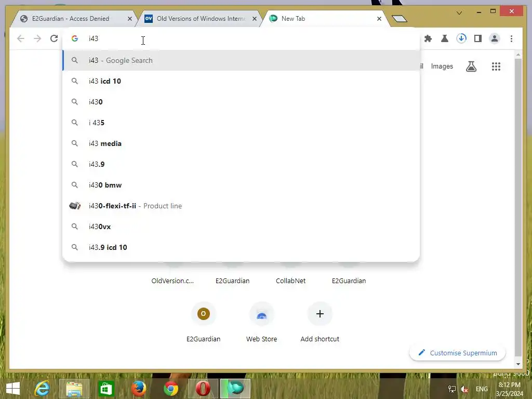Open the Images link
The image size is (532, 399).
[x=442, y=66]
